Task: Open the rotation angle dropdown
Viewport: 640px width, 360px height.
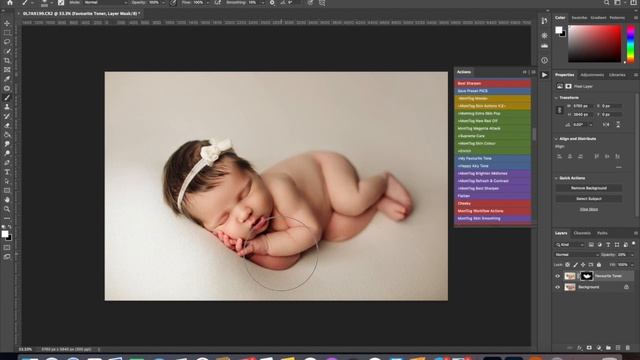Action: (591, 124)
